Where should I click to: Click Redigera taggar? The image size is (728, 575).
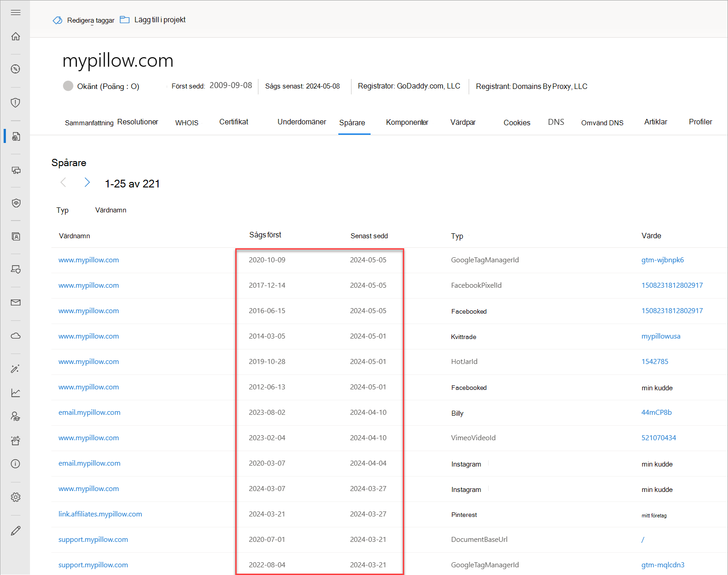pos(91,20)
